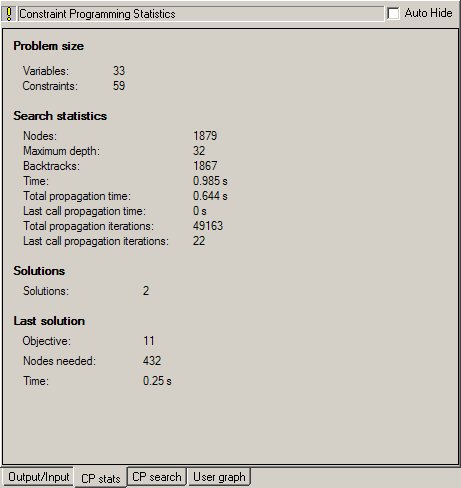Enable the Auto Hide checkbox
The width and height of the screenshot is (461, 488).
[393, 14]
